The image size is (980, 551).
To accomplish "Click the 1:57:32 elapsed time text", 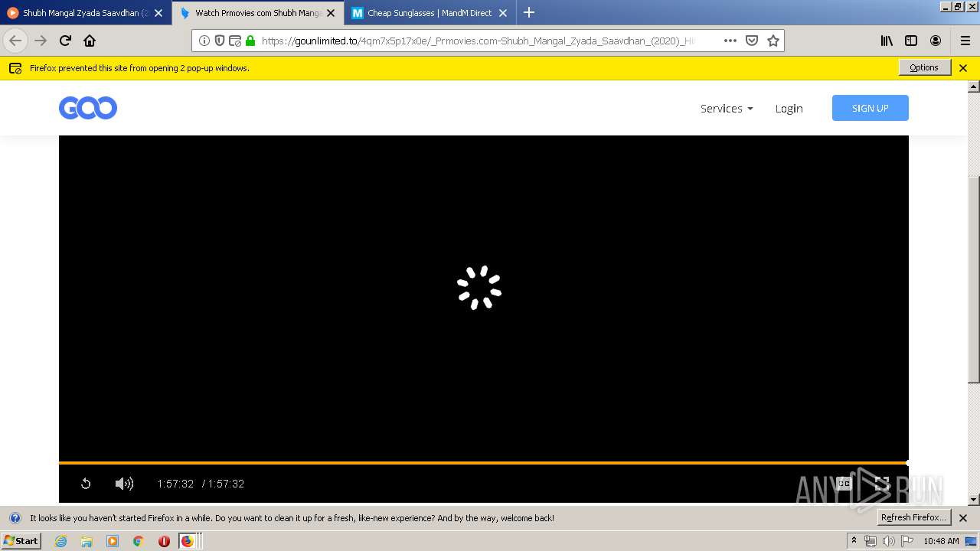I will 175,484.
